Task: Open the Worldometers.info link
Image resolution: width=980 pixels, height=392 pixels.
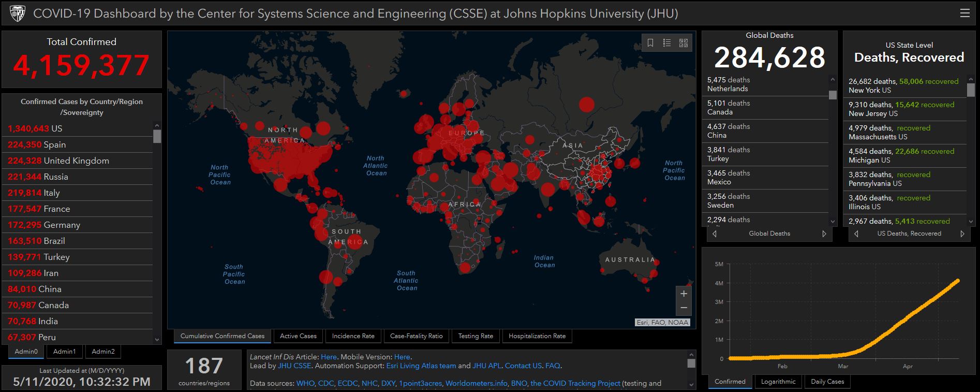Action: [x=477, y=384]
